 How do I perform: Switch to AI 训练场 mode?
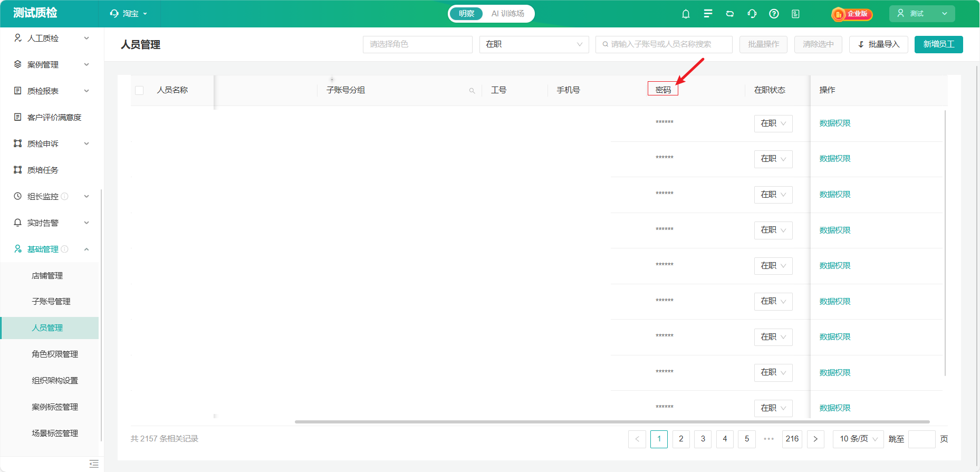[x=507, y=14]
